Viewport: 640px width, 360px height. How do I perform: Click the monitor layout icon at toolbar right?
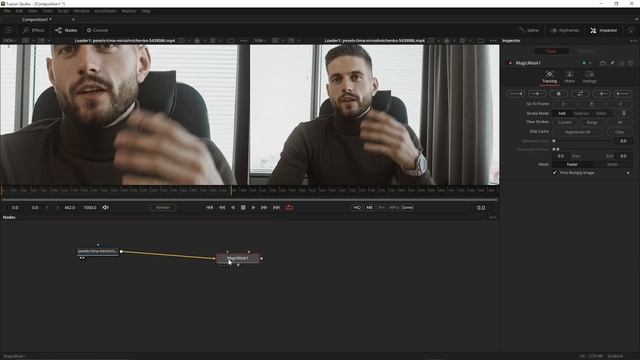click(631, 30)
